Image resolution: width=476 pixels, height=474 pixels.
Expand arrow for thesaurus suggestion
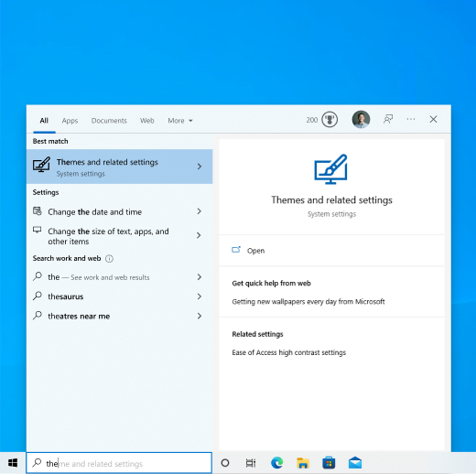point(200,296)
